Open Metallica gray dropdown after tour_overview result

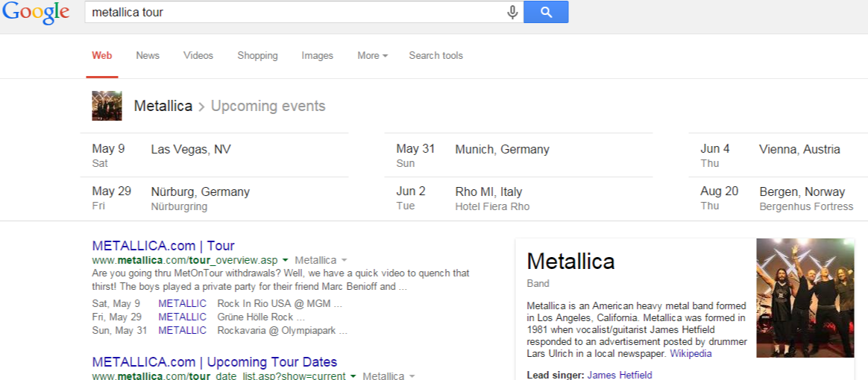(344, 260)
